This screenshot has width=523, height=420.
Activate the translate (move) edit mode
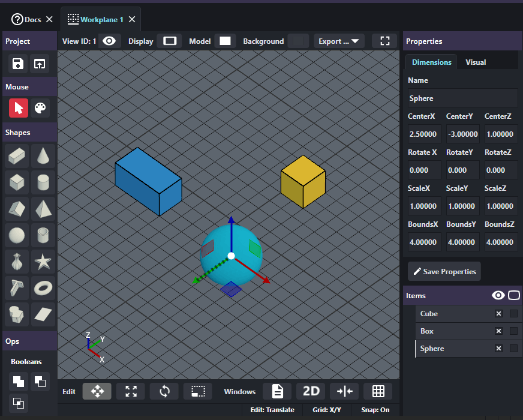click(x=97, y=391)
